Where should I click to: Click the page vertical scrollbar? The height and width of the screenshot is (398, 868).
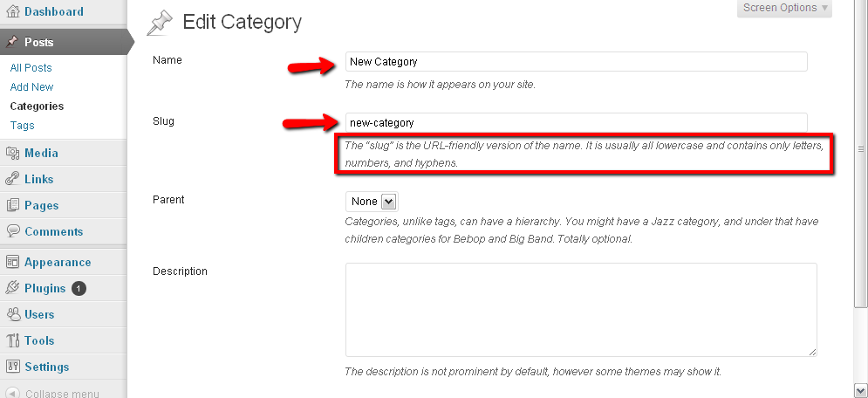[861, 199]
